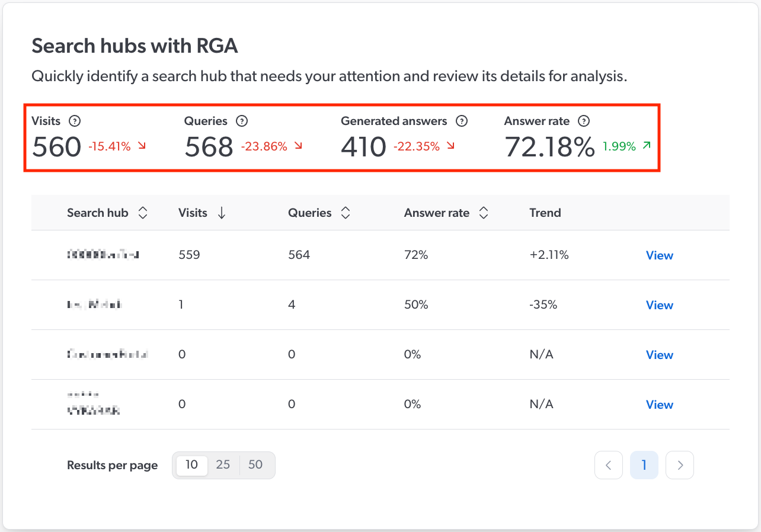View the hub with 50% answer rate

(x=659, y=305)
